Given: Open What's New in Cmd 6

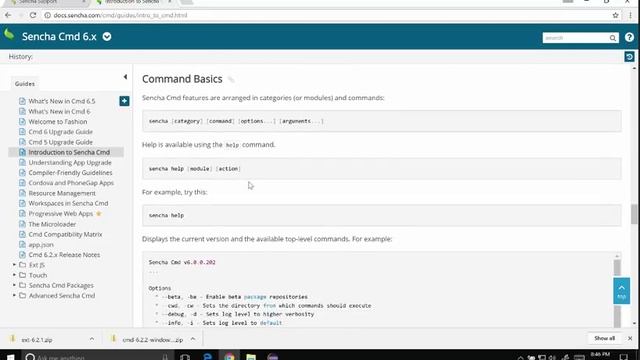Looking at the screenshot, I should coord(59,111).
